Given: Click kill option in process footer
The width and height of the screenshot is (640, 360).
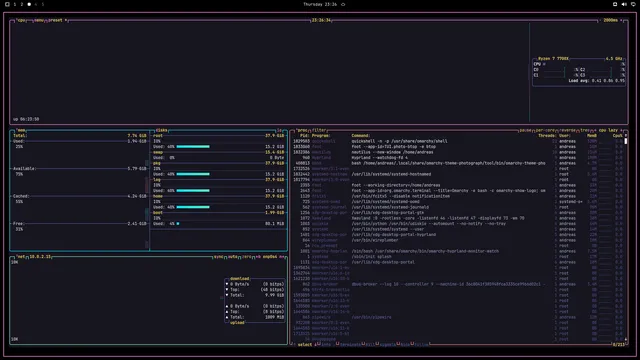Looking at the screenshot, I should point(370,344).
